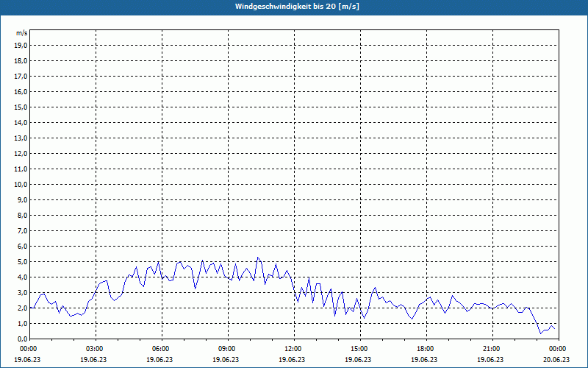The height and width of the screenshot is (368, 588).
Task: Select the 19,0 y-axis label
Action: (x=21, y=46)
